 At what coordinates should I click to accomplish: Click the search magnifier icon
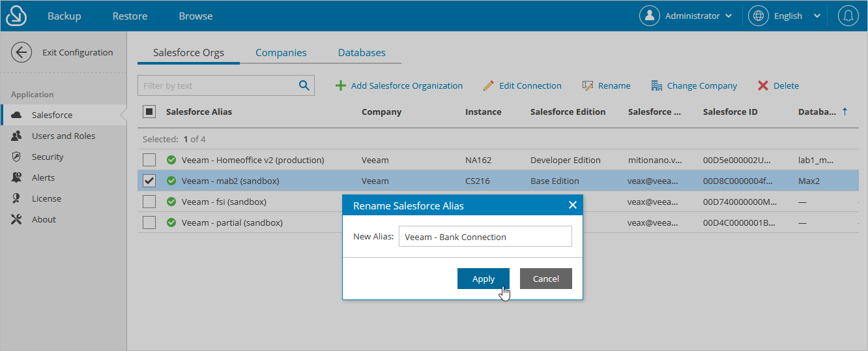(x=304, y=85)
